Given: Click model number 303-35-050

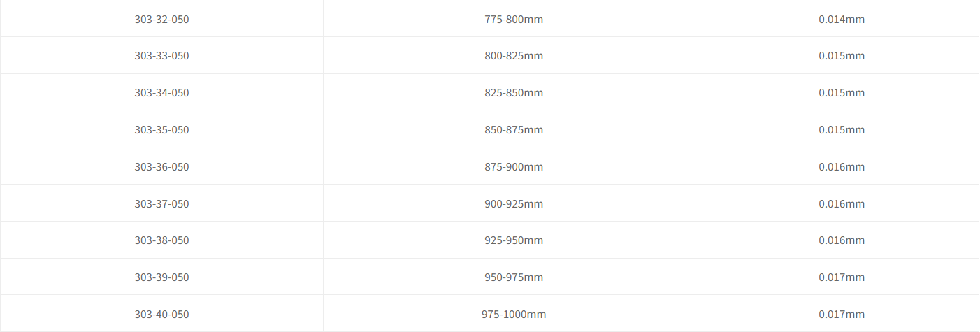Looking at the screenshot, I should click(x=161, y=130).
